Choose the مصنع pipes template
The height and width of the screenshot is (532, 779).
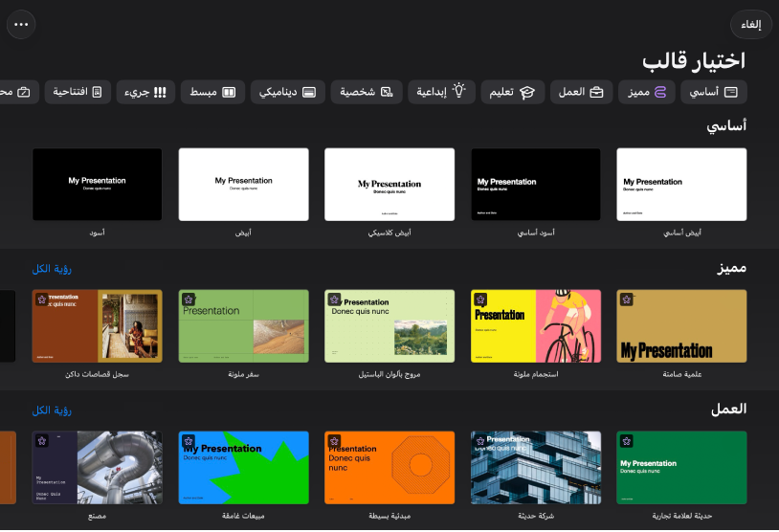point(97,468)
